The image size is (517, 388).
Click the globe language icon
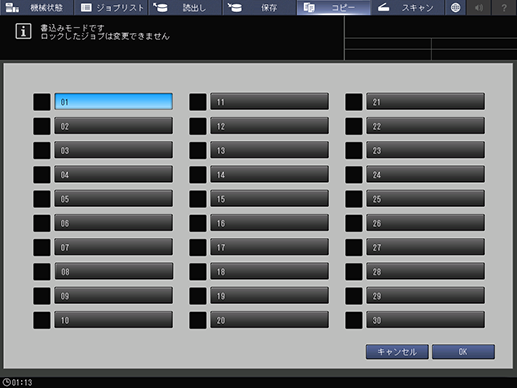pyautogui.click(x=455, y=7)
